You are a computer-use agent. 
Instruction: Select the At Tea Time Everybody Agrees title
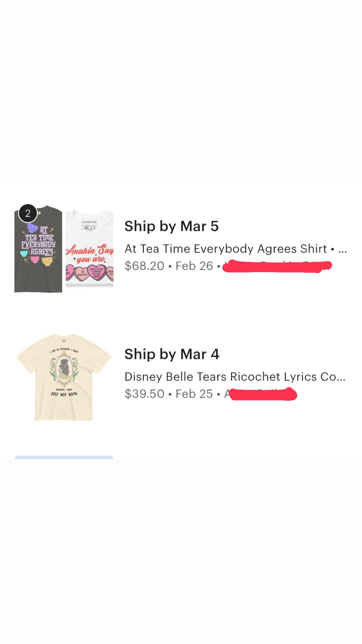tap(226, 249)
